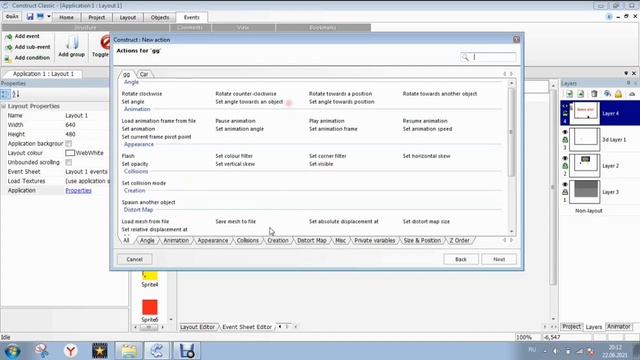Open the Objects ribbon tab
The image size is (640, 360).
pyautogui.click(x=160, y=18)
